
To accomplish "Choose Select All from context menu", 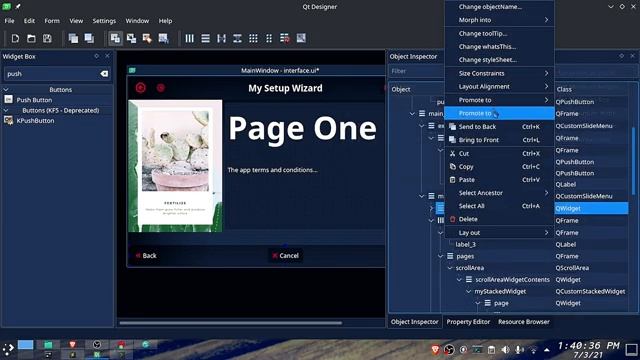I will (x=499, y=206).
